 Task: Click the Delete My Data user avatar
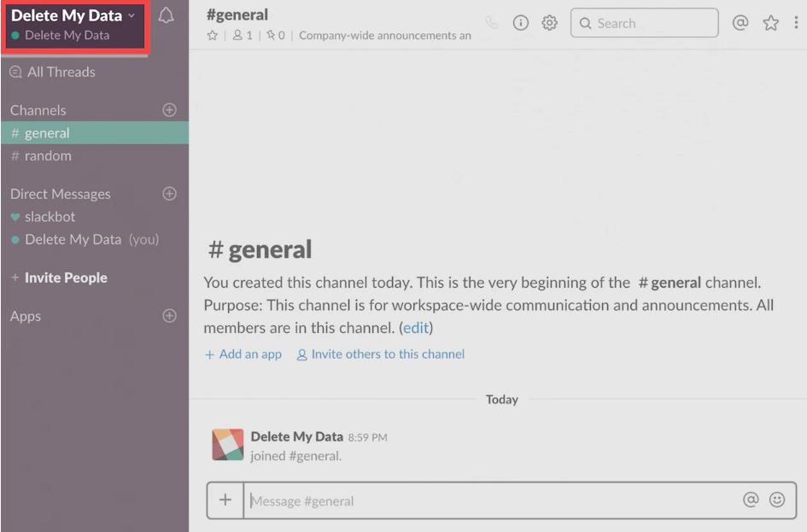(x=228, y=445)
